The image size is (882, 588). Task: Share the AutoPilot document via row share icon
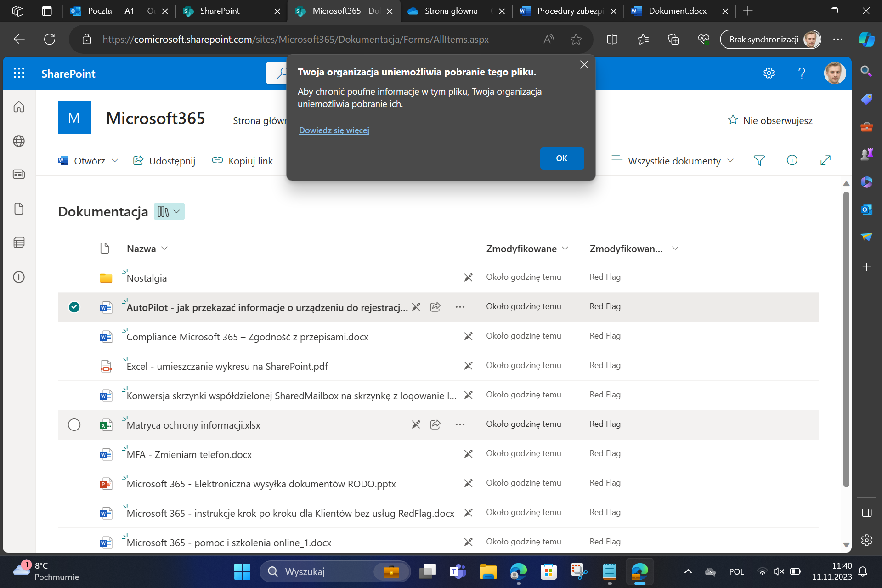click(x=435, y=307)
